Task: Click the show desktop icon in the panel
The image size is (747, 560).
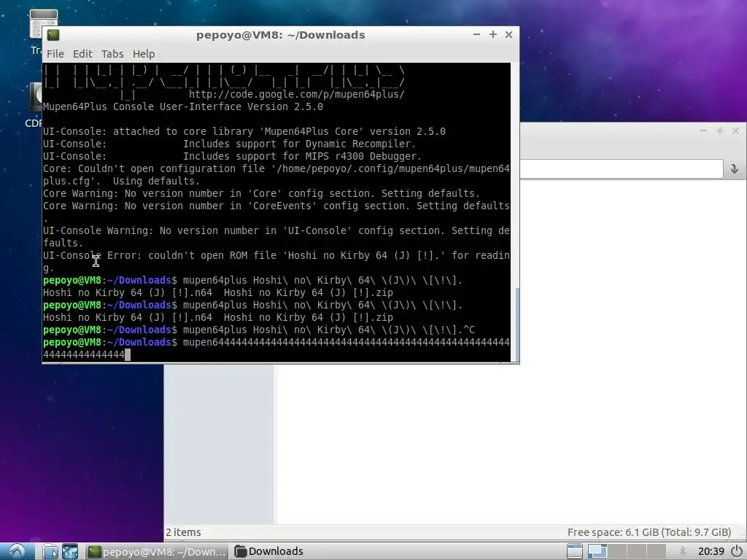Action: click(x=575, y=551)
